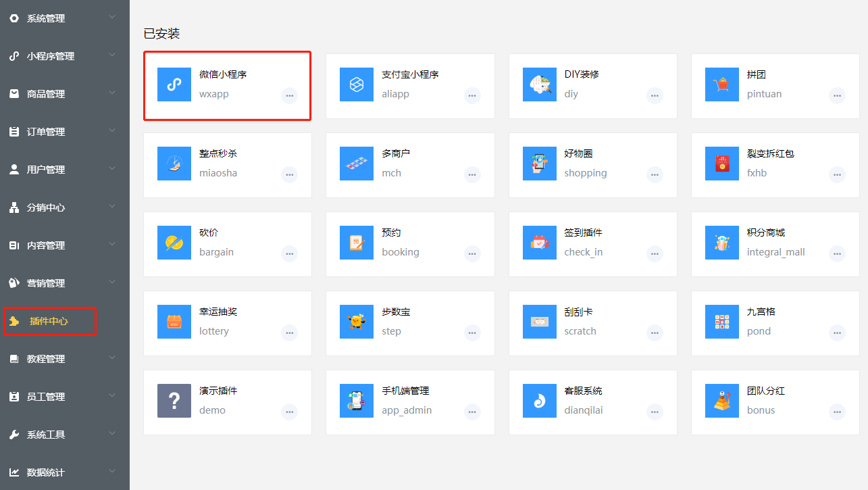Open more options for 签到插件
868x490 pixels.
(655, 254)
